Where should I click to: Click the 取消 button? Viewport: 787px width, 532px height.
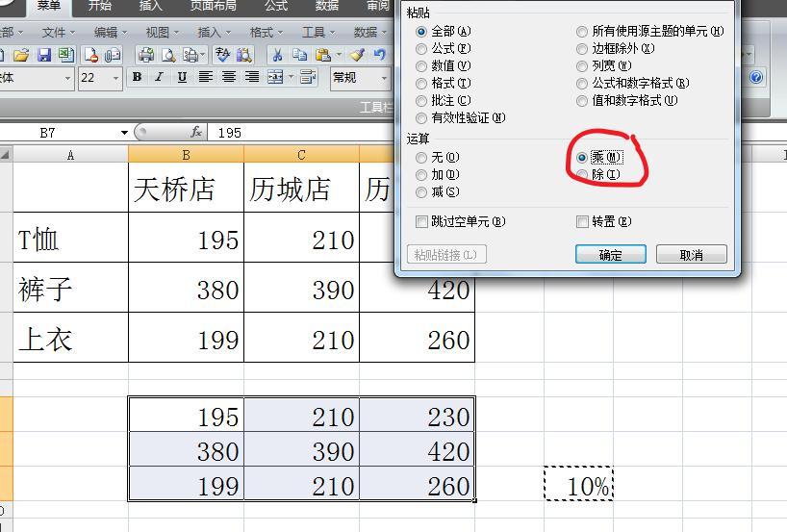pyautogui.click(x=691, y=255)
